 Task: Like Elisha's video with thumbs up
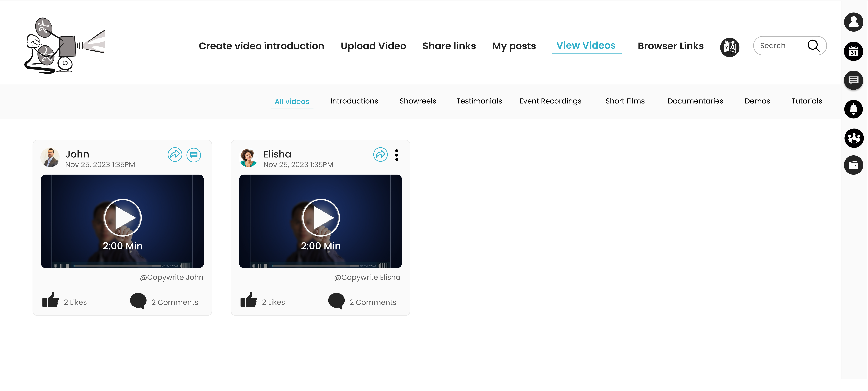249,300
